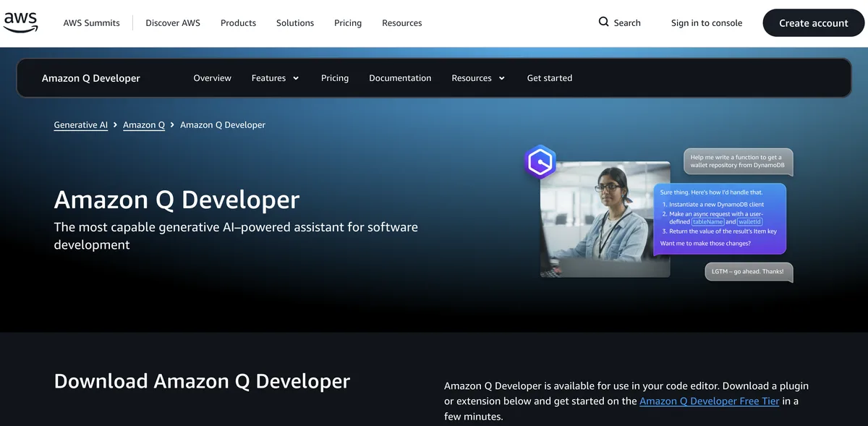Open top Resources menu item
Viewport: 868px width, 426px height.
click(x=402, y=22)
